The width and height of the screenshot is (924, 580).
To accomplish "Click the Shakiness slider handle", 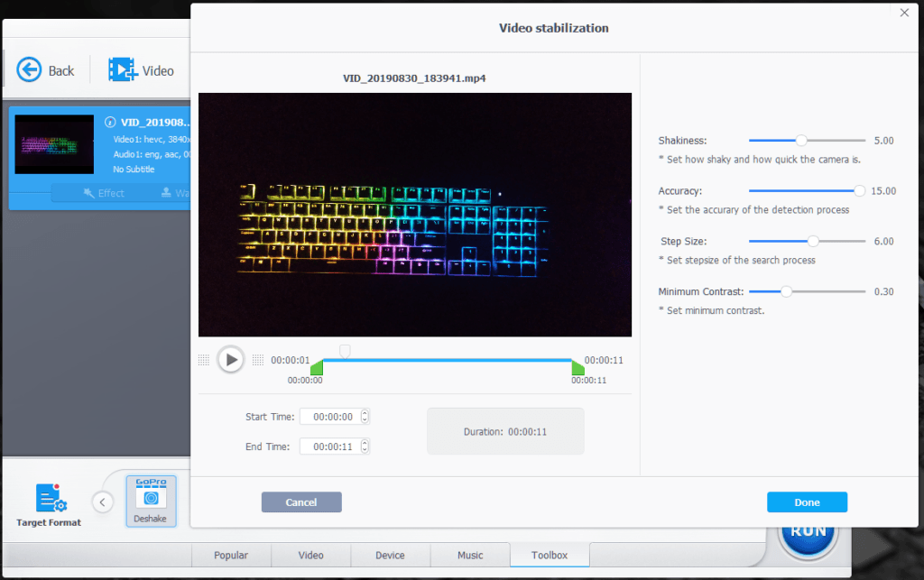I will 801,140.
